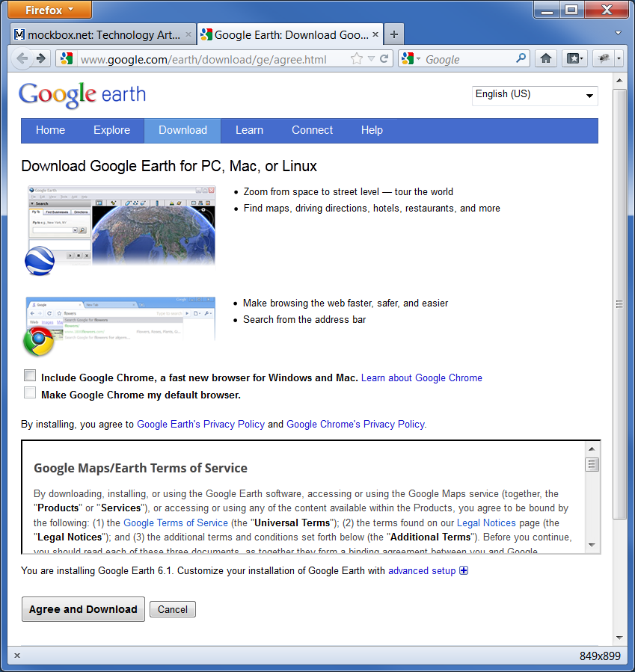Close the mockbox.net tab
This screenshot has width=635, height=672.
(x=188, y=34)
